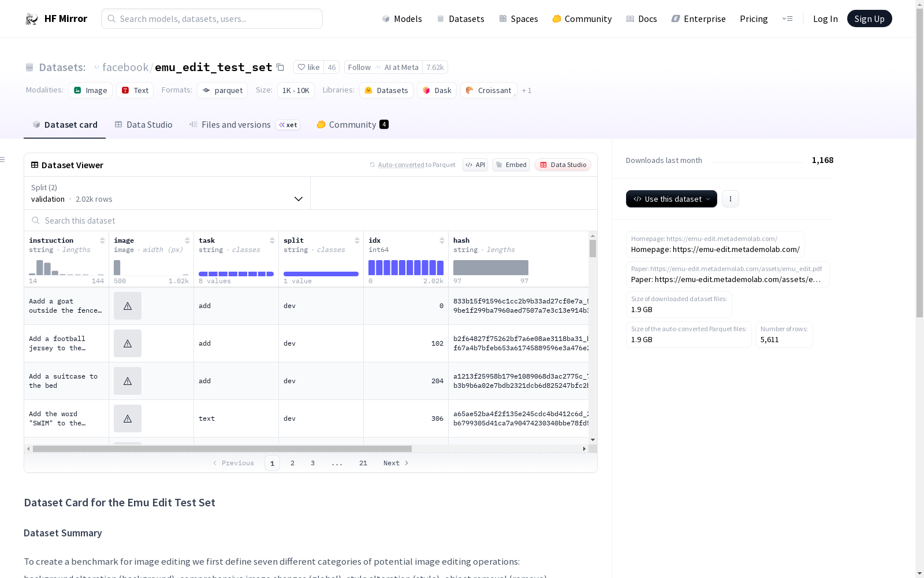Image resolution: width=924 pixels, height=578 pixels.
Task: Open Enterprise in the top navigation
Action: click(x=699, y=19)
